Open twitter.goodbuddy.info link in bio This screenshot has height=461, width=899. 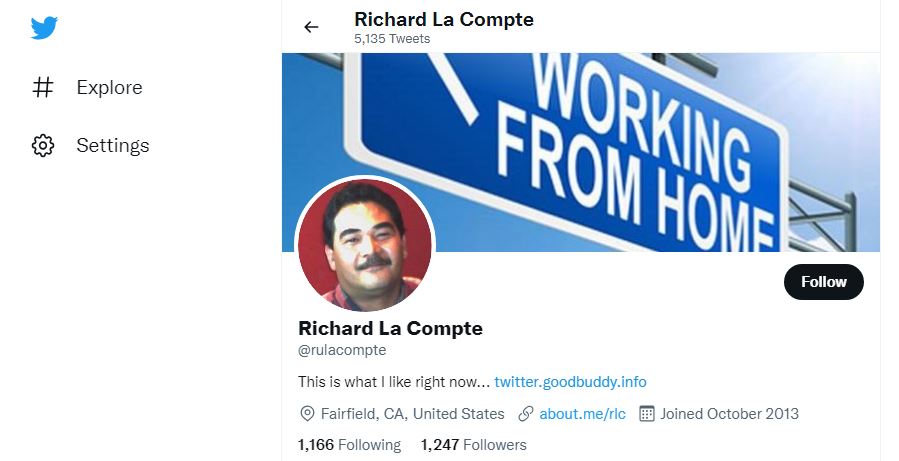(x=570, y=382)
